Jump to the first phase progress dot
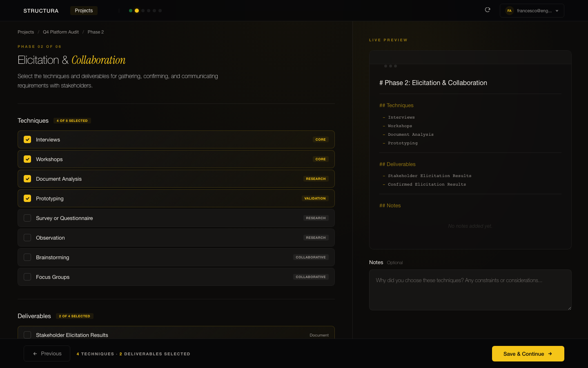588x368 pixels. 131,11
